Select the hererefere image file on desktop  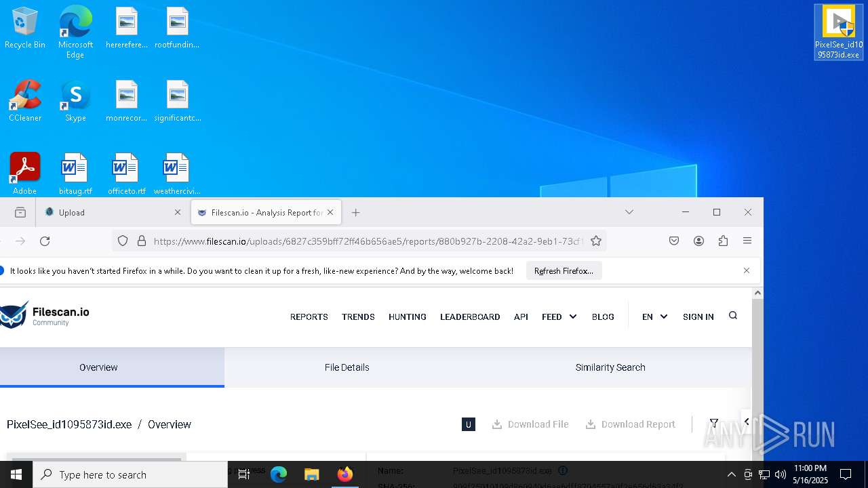pyautogui.click(x=126, y=28)
